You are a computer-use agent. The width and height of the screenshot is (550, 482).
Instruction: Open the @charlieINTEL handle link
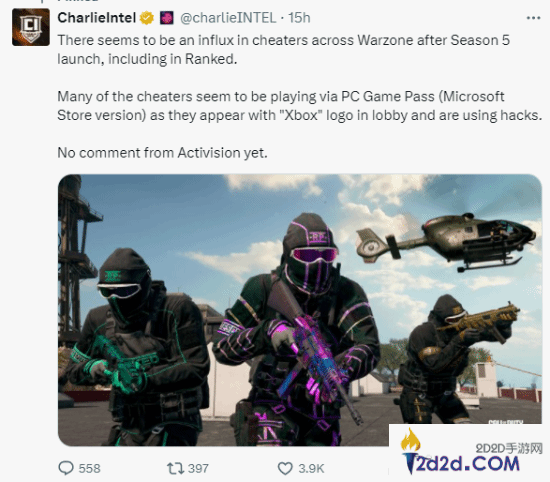pos(228,18)
